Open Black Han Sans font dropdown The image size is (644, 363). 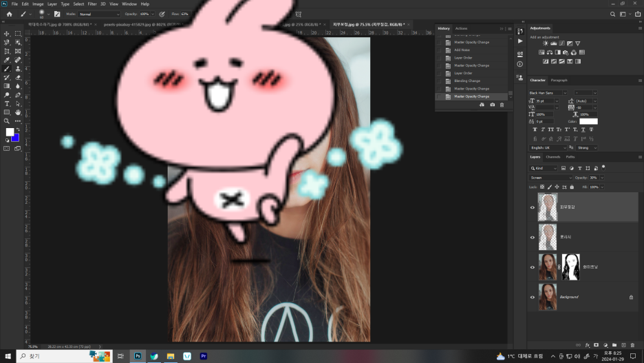tap(548, 93)
